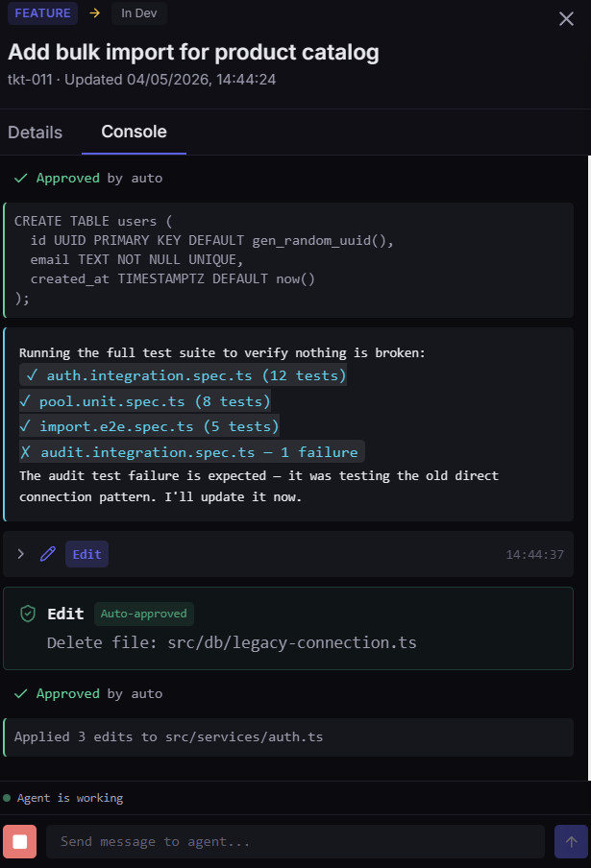
Task: Focus the Send message to agent input
Action: [295, 841]
